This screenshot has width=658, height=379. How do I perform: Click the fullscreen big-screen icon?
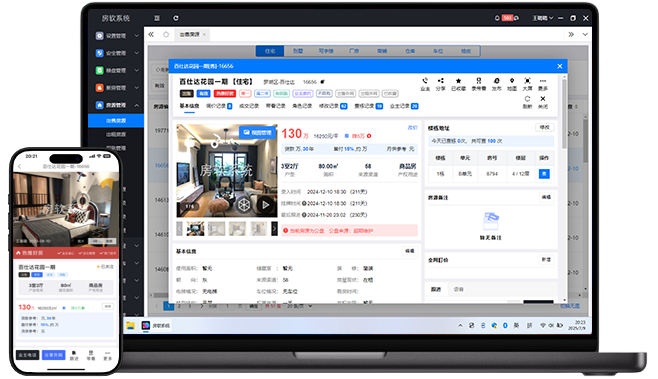[527, 81]
